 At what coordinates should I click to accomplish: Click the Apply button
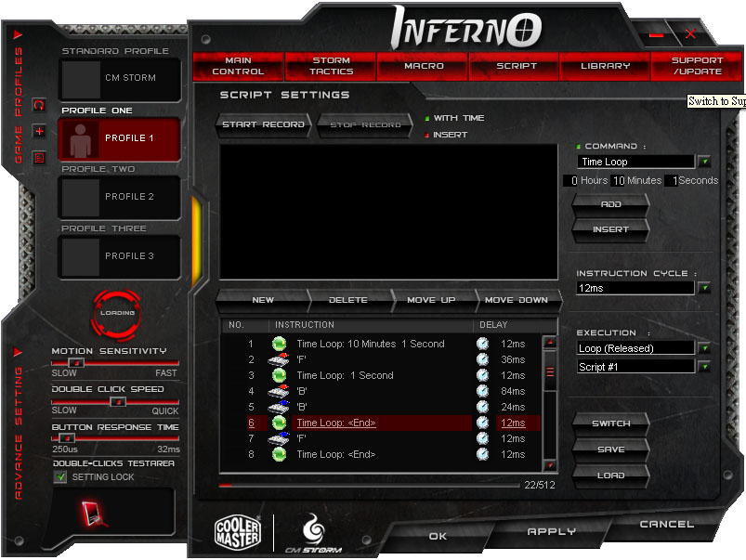552,531
